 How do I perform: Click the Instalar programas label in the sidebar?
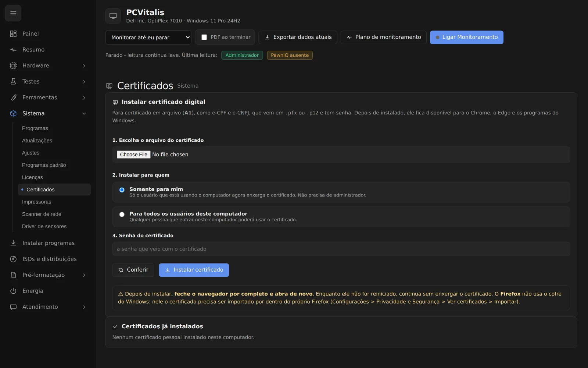click(x=49, y=243)
